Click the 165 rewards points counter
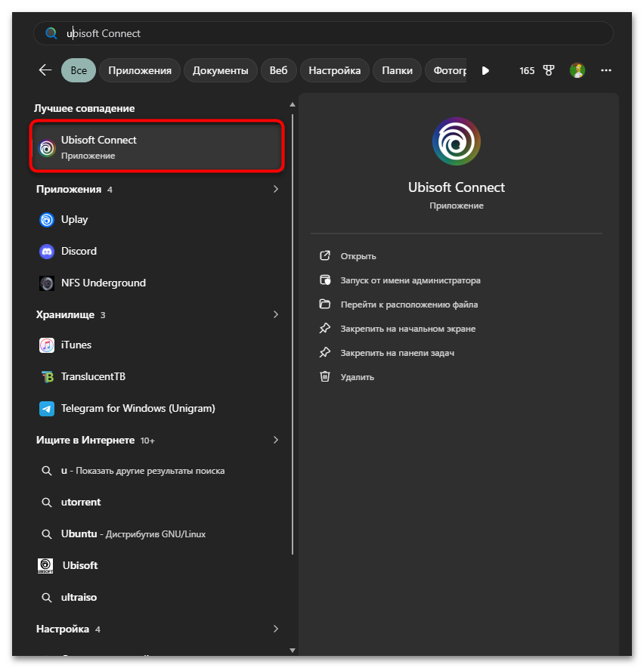The height and width of the screenshot is (668, 644). (x=527, y=71)
